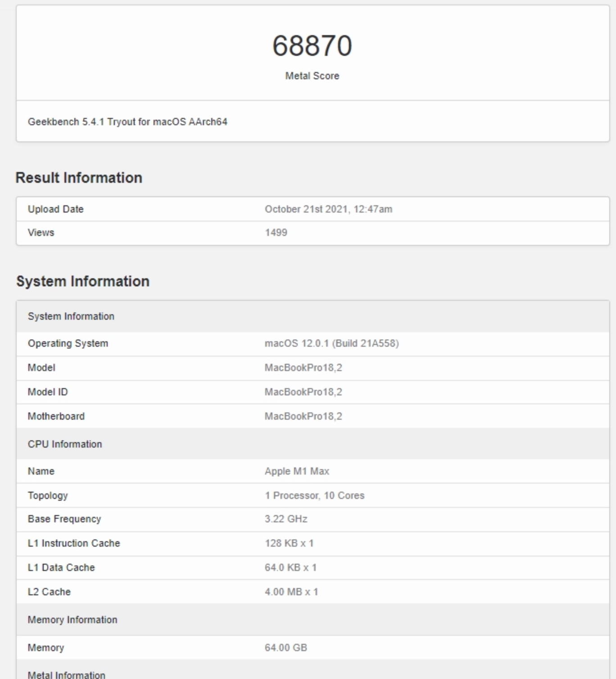Image resolution: width=616 pixels, height=679 pixels.
Task: Click the L1 Instruction Cache label
Action: [74, 543]
